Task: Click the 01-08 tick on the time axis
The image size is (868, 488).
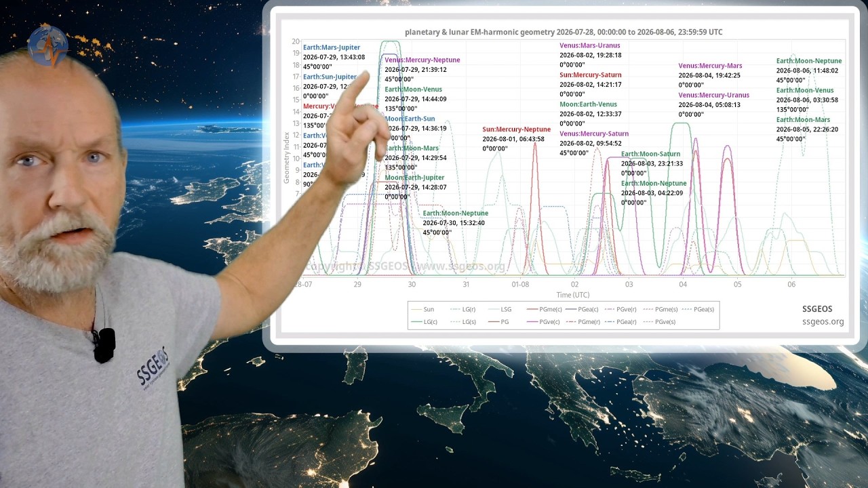Action: 520,285
